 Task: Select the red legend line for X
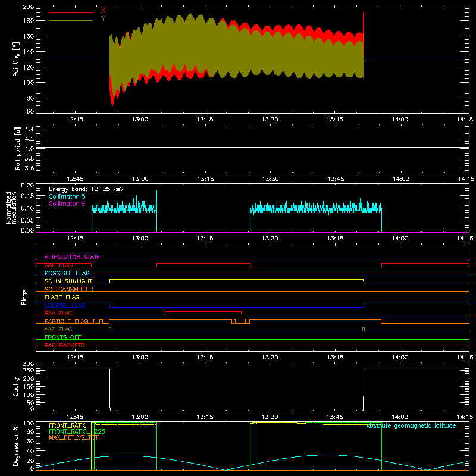(71, 12)
